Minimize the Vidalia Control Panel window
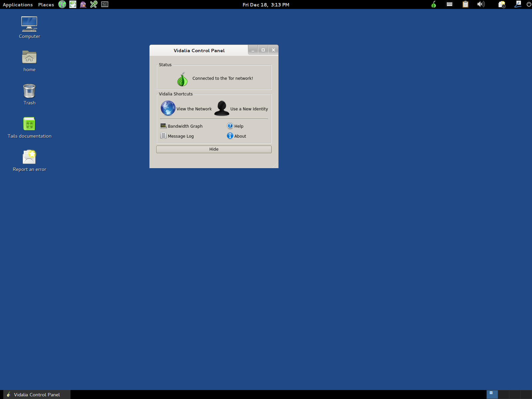This screenshot has width=532, height=399. pyautogui.click(x=253, y=50)
